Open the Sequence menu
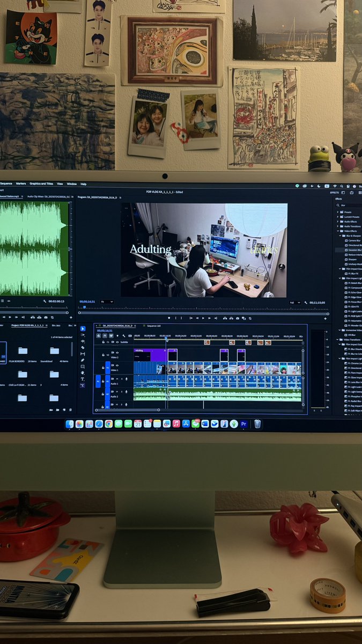Viewport: 362px width, 644px height. point(6,184)
